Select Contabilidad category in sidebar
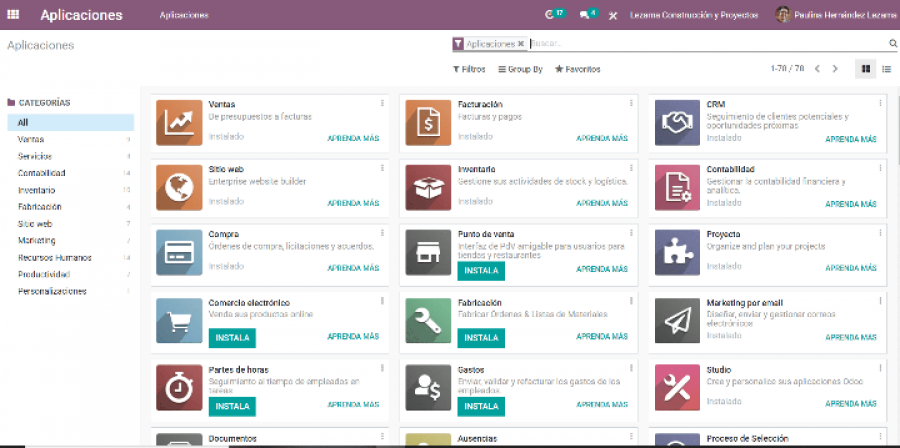 click(41, 173)
